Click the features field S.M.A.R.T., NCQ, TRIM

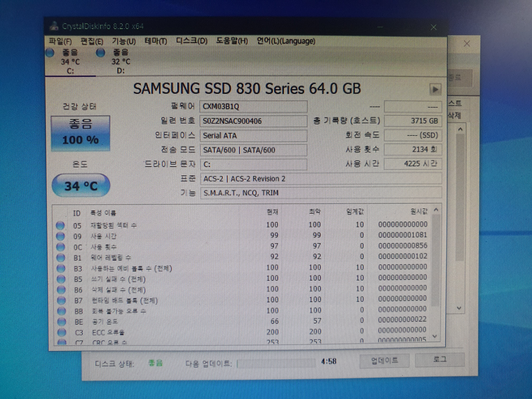click(x=321, y=193)
